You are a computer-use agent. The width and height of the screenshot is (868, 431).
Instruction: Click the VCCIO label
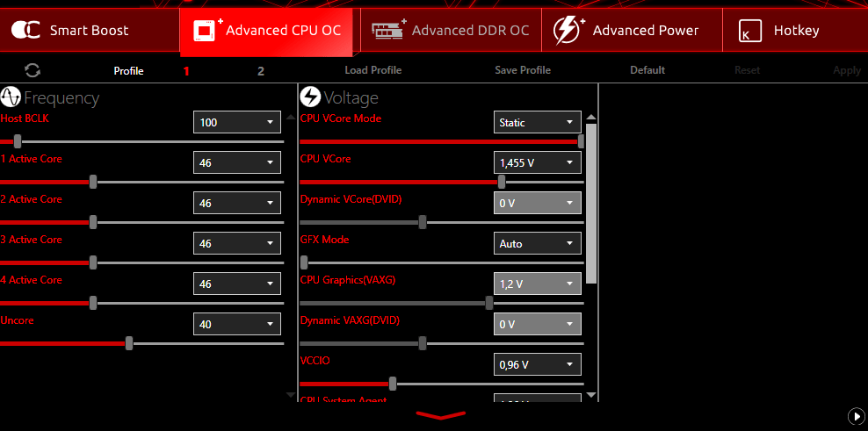click(x=315, y=361)
